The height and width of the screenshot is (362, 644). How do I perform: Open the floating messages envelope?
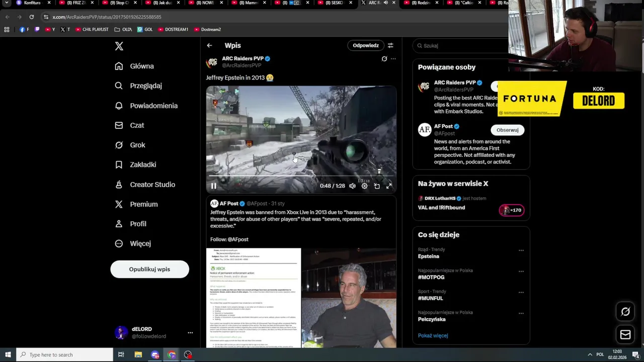coord(625,334)
